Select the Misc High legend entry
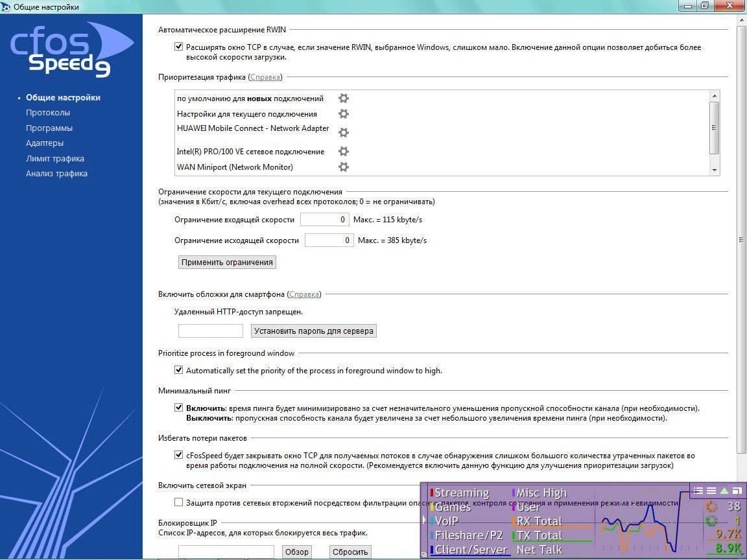Screen dimensions: 747x560 539,493
